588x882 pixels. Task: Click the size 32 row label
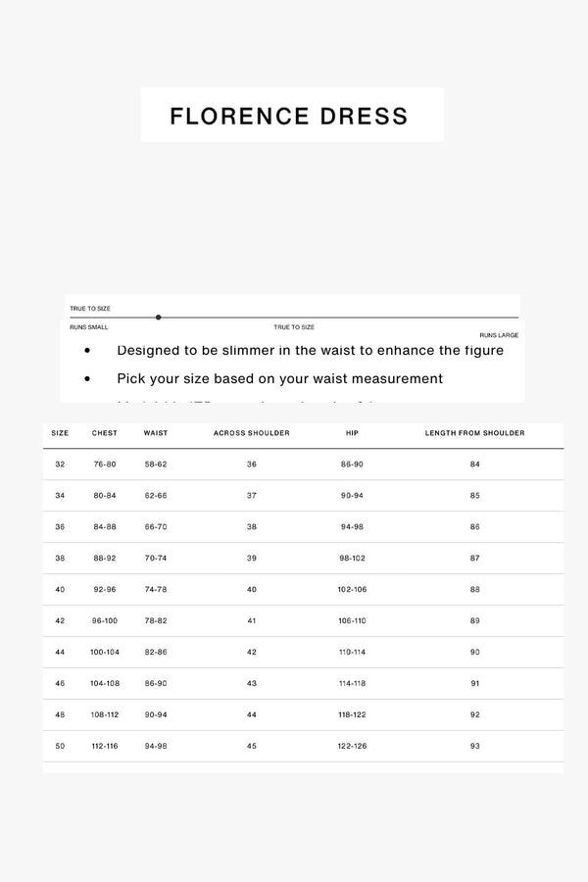61,464
